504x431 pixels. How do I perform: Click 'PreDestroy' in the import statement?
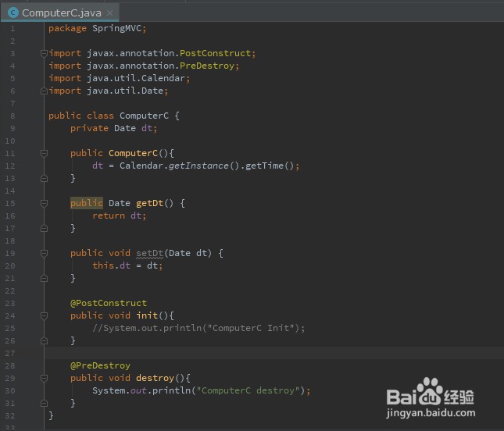tap(207, 66)
